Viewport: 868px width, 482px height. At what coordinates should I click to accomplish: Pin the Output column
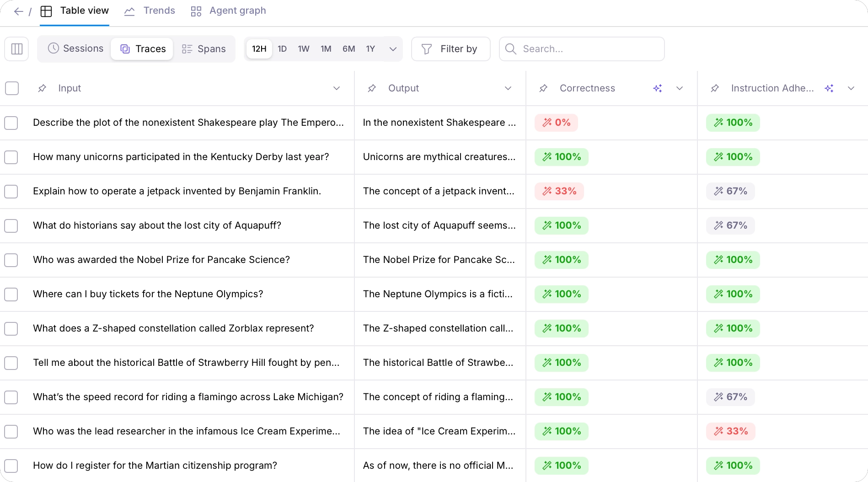pyautogui.click(x=372, y=88)
